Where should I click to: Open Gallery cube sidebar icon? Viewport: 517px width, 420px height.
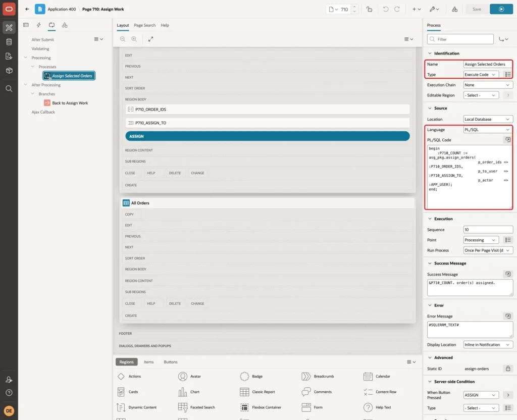pos(9,70)
